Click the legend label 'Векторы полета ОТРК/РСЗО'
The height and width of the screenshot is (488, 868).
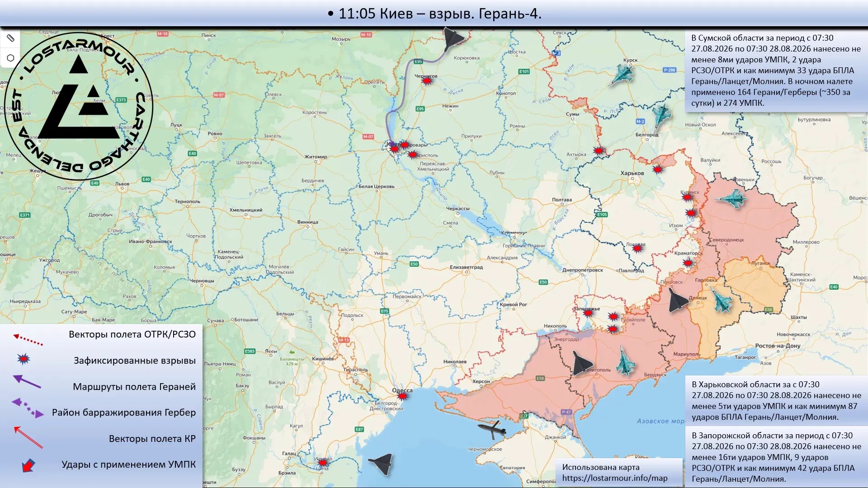click(x=132, y=334)
